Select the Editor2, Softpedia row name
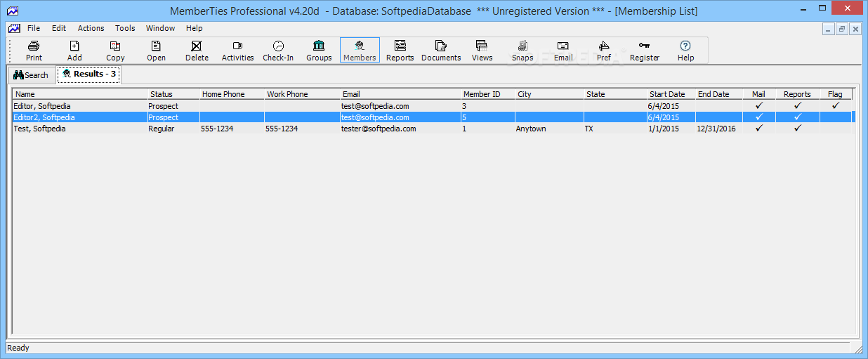 (x=44, y=117)
